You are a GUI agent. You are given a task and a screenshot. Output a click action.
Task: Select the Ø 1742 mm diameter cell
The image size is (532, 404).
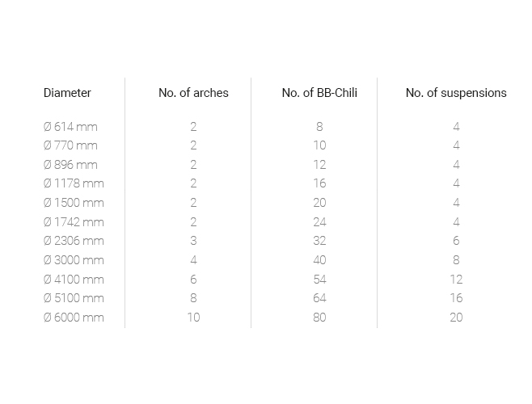click(74, 222)
